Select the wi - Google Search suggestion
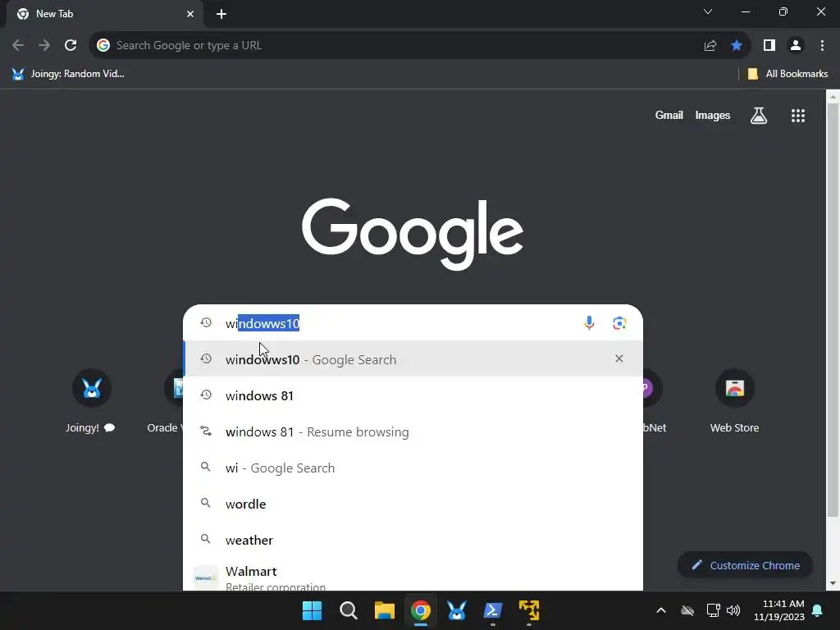Image resolution: width=840 pixels, height=630 pixels. pyautogui.click(x=413, y=468)
